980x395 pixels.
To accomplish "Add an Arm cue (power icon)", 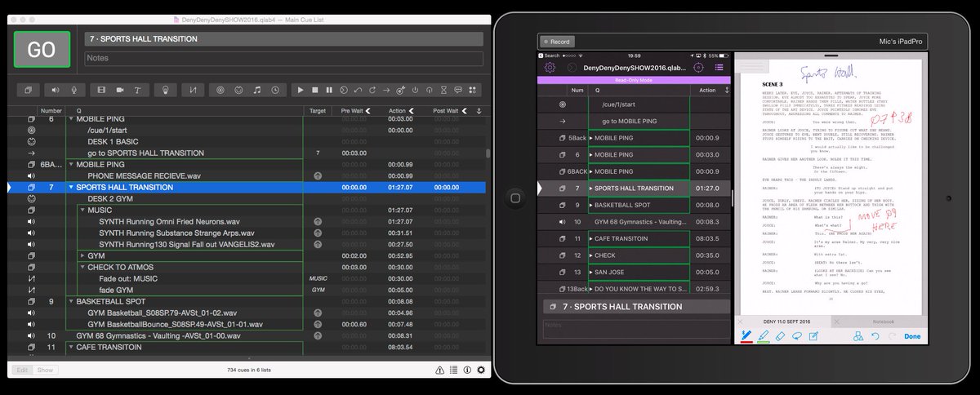I will pyautogui.click(x=416, y=90).
